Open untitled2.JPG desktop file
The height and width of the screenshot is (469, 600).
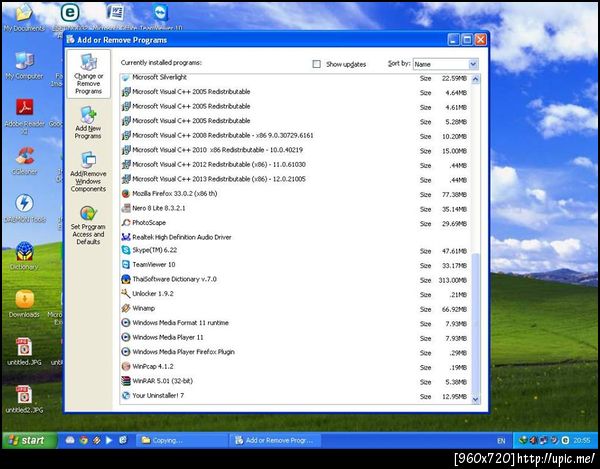(x=24, y=399)
